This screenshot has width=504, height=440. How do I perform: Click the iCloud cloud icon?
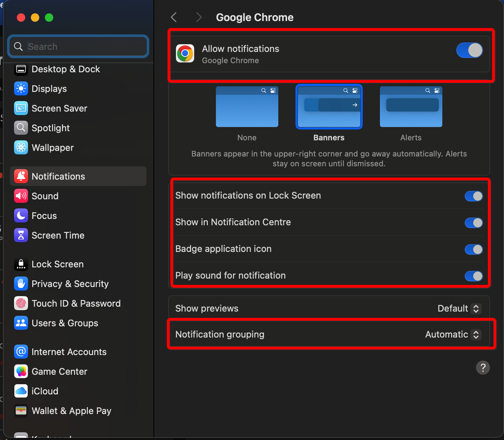coord(21,391)
